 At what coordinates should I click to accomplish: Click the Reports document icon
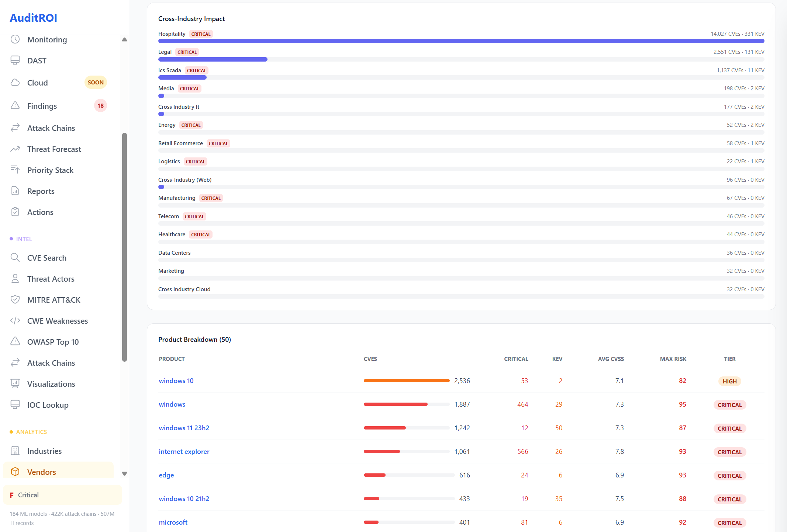[15, 191]
